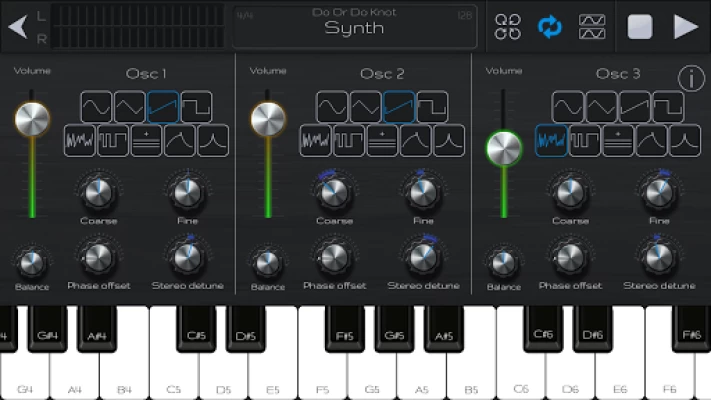The height and width of the screenshot is (400, 711).
Task: Open the info icon near Osc 3
Action: [x=691, y=78]
